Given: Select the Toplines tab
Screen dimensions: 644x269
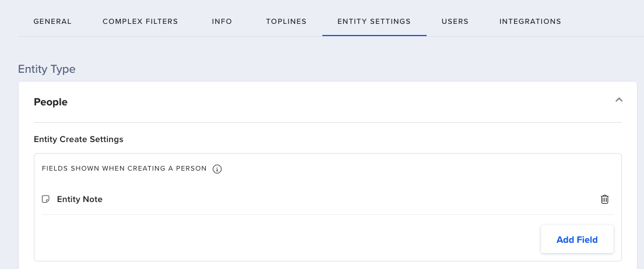Looking at the screenshot, I should coord(286,22).
